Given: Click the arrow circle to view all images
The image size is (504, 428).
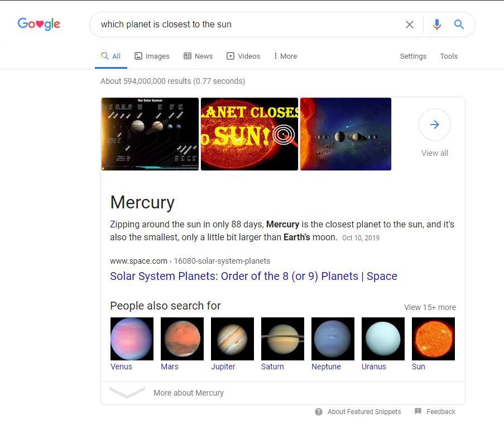Looking at the screenshot, I should tap(434, 125).
